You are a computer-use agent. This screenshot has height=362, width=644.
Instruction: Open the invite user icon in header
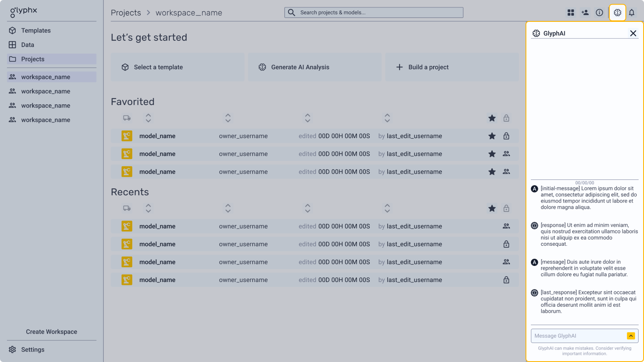pyautogui.click(x=585, y=12)
